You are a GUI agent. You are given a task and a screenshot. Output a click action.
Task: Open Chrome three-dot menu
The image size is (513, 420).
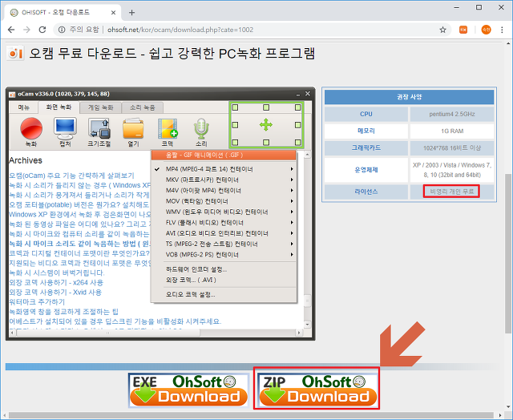click(502, 30)
